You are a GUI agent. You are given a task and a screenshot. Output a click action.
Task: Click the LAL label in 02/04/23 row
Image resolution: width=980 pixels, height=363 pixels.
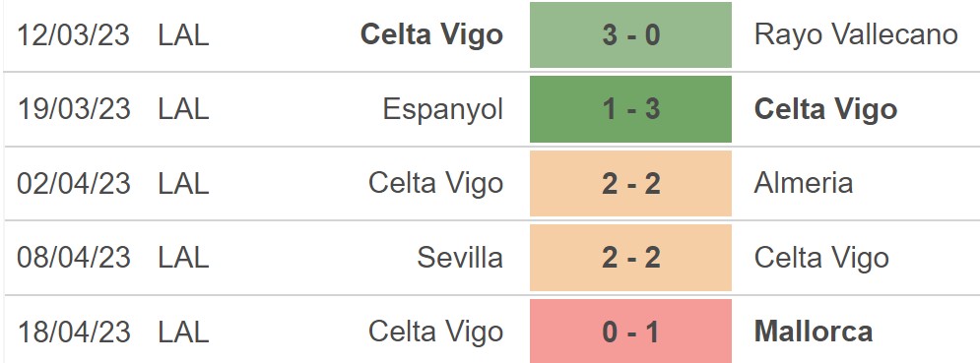click(x=183, y=184)
